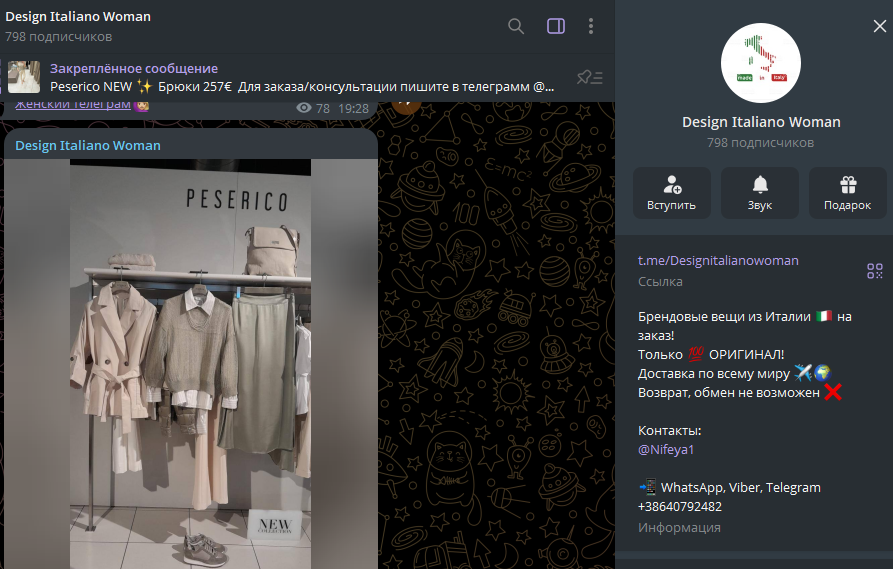
Task: Open the pinned messages list icon
Action: pos(589,77)
